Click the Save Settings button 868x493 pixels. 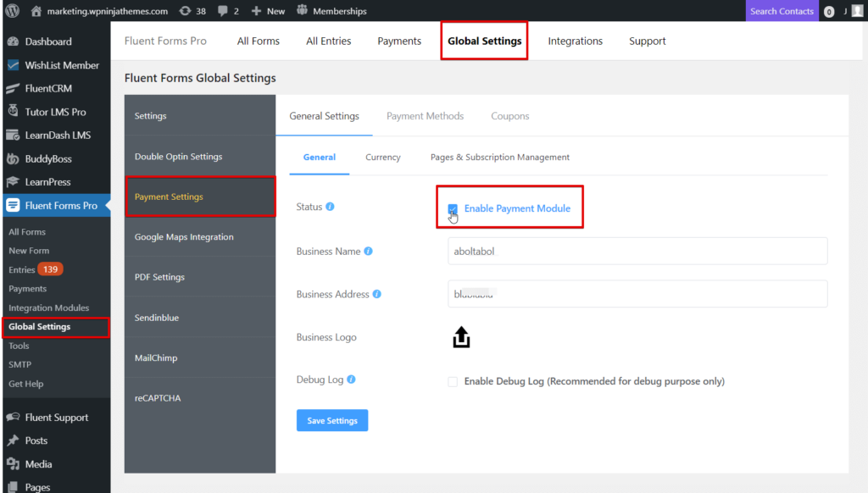point(332,420)
